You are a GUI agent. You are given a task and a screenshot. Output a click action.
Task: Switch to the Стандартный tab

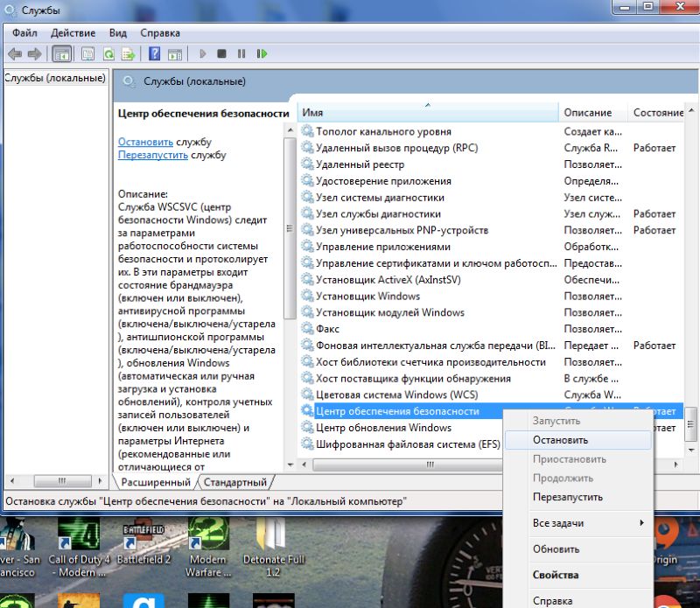click(x=237, y=482)
